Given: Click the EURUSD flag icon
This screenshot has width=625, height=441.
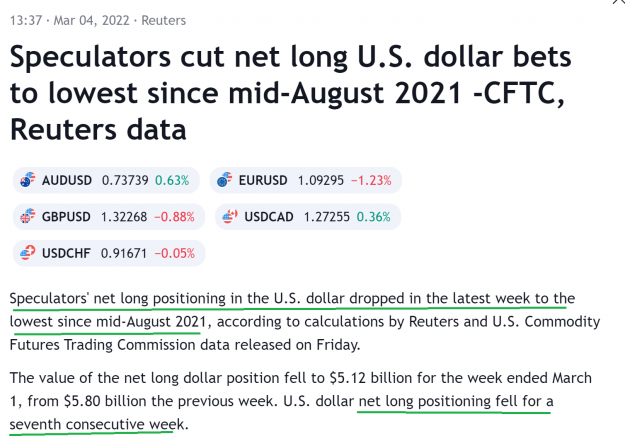Looking at the screenshot, I should point(224,180).
